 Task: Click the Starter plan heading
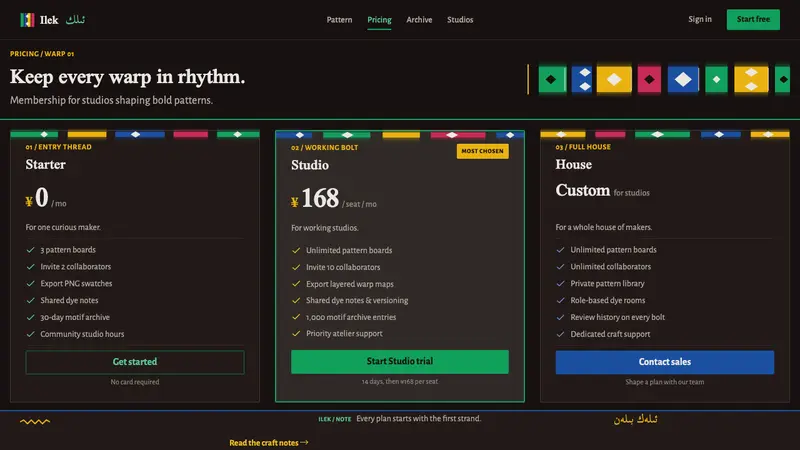click(45, 165)
